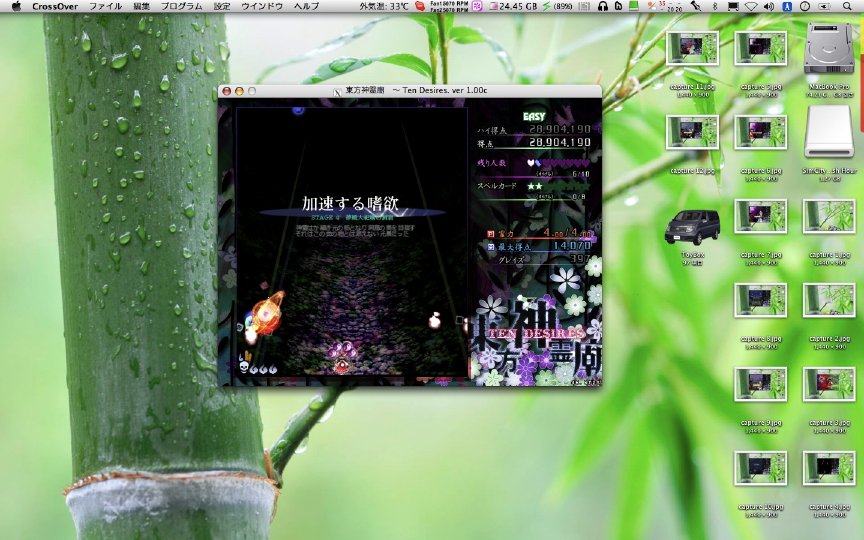The height and width of the screenshot is (540, 864).
Task: Select the ToyBox van folder icon
Action: [x=692, y=226]
